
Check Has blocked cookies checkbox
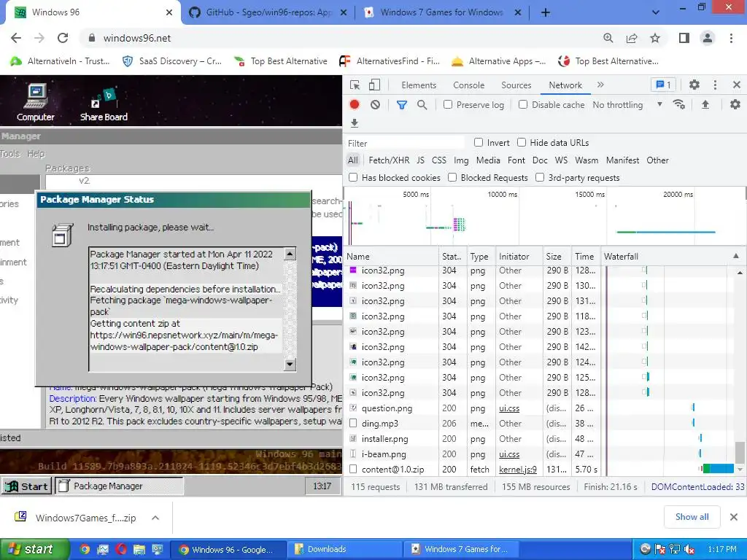[x=353, y=178]
